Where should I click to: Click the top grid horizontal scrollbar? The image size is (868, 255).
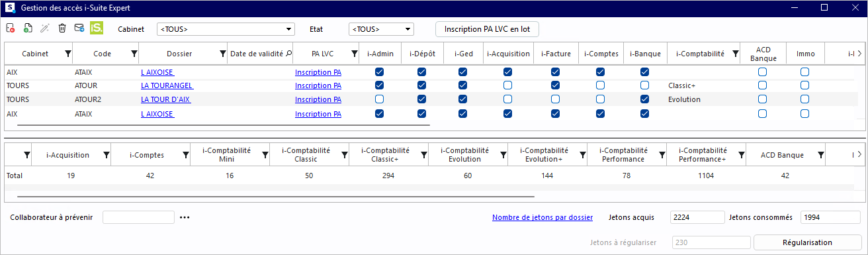click(x=224, y=124)
